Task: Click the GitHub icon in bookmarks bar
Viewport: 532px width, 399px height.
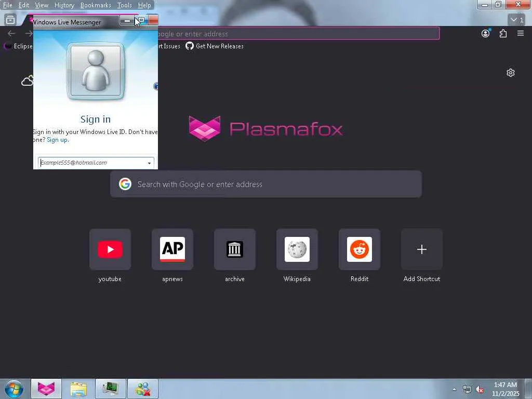Action: click(190, 46)
